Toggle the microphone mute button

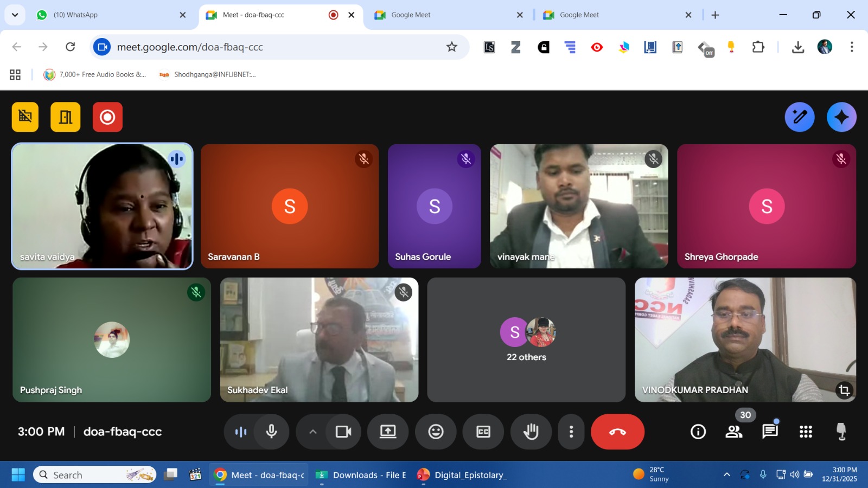point(272,432)
